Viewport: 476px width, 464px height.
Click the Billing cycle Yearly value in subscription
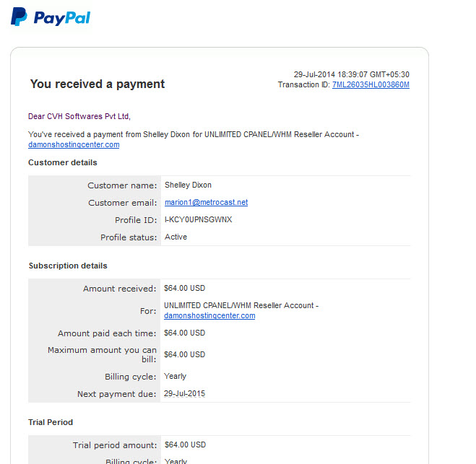[176, 377]
